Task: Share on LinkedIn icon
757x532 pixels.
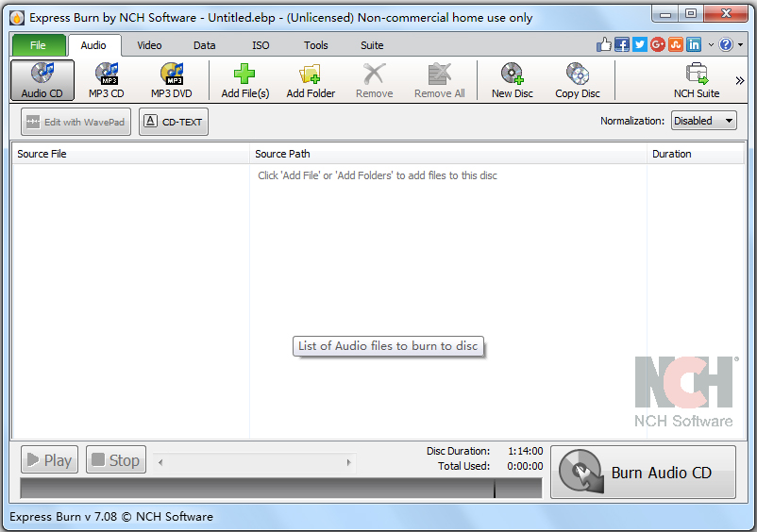Action: (x=694, y=44)
